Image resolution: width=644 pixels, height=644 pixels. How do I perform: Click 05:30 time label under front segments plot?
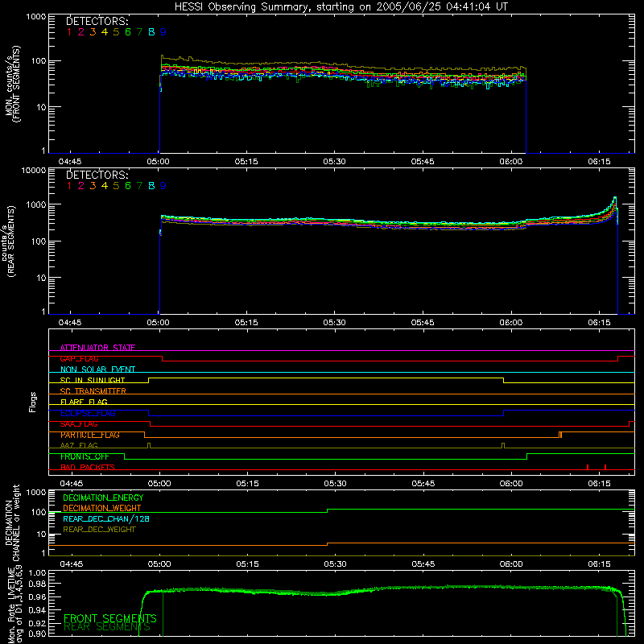coord(334,162)
